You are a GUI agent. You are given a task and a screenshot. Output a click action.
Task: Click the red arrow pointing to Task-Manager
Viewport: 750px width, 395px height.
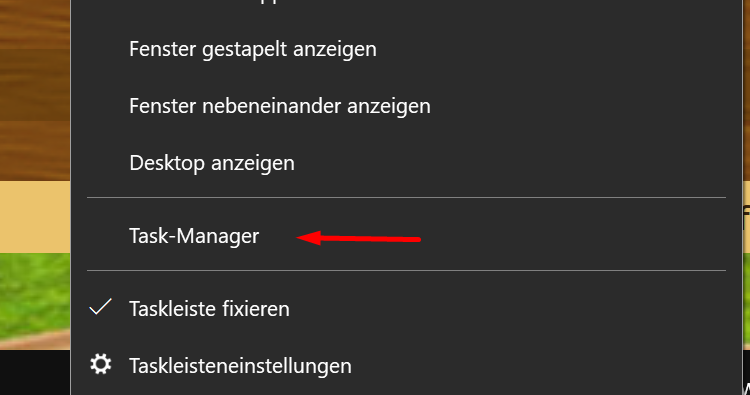click(358, 238)
